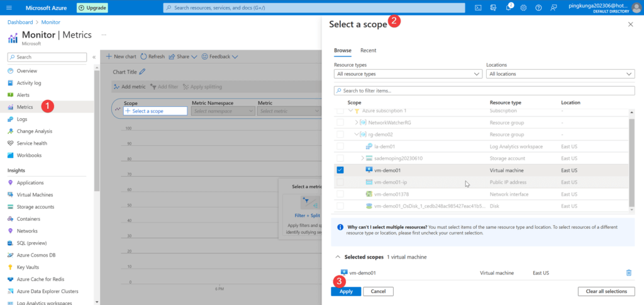Open the Azure portal hamburger menu
644x305 pixels.
click(9, 8)
